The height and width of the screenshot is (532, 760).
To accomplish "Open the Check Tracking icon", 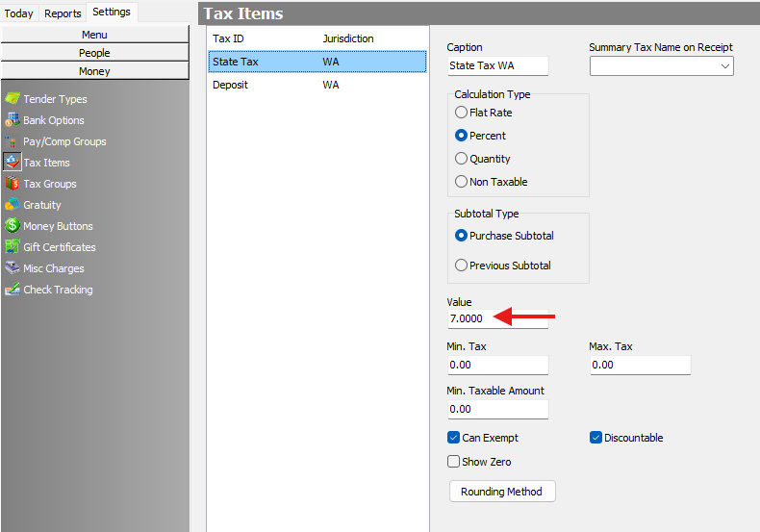I will (x=13, y=290).
